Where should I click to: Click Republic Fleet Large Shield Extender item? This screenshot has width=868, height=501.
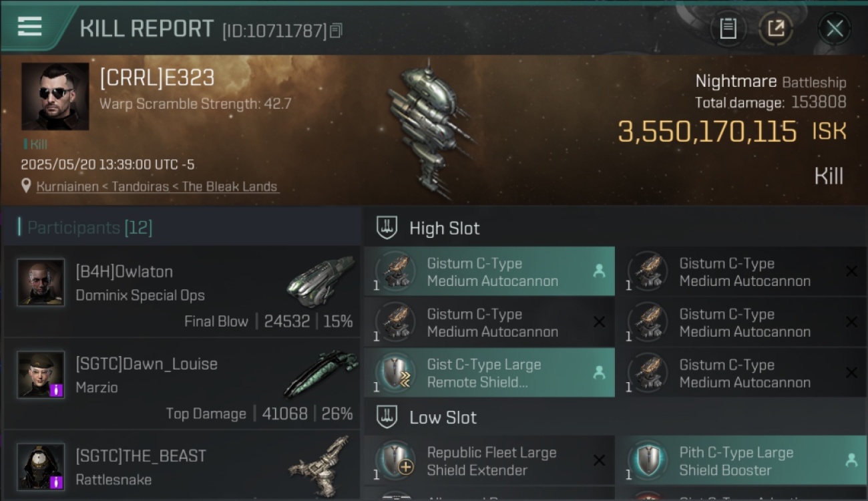(x=489, y=461)
